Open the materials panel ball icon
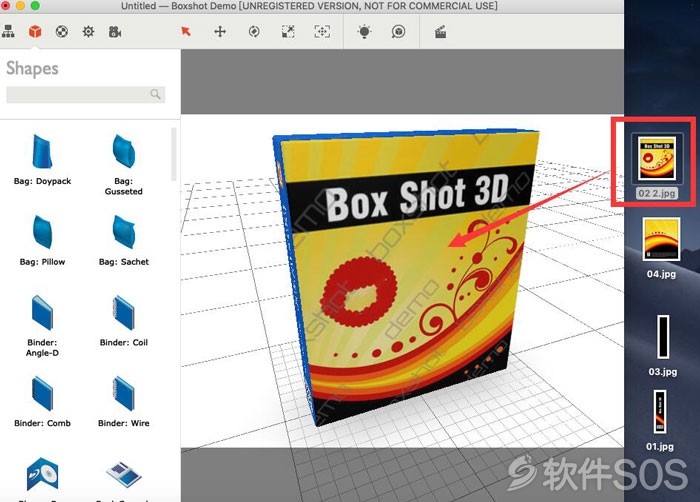 [62, 32]
